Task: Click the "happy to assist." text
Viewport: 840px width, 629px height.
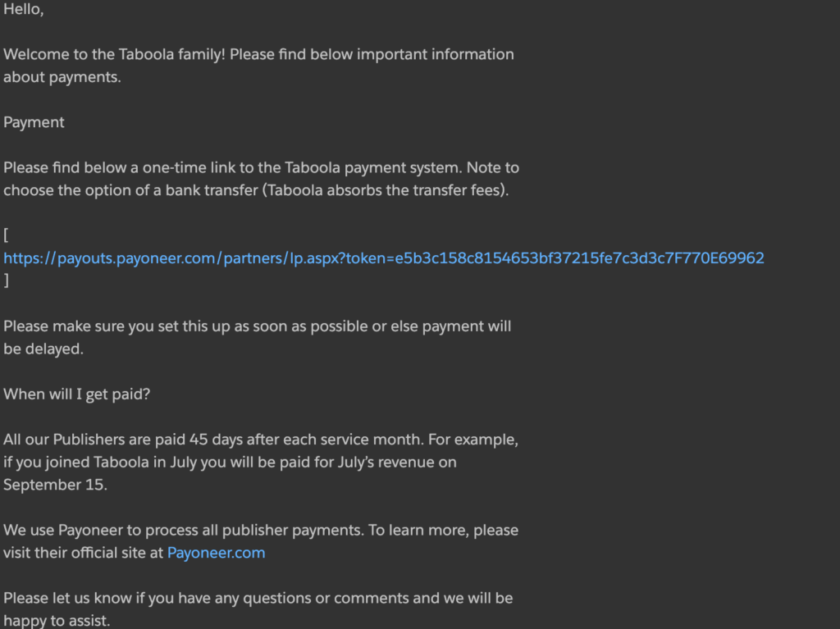Action: [x=56, y=621]
